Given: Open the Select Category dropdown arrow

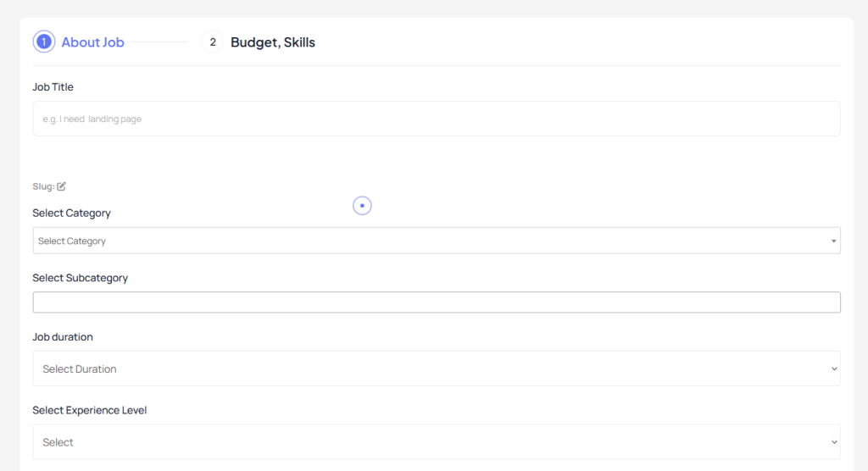Looking at the screenshot, I should [833, 241].
